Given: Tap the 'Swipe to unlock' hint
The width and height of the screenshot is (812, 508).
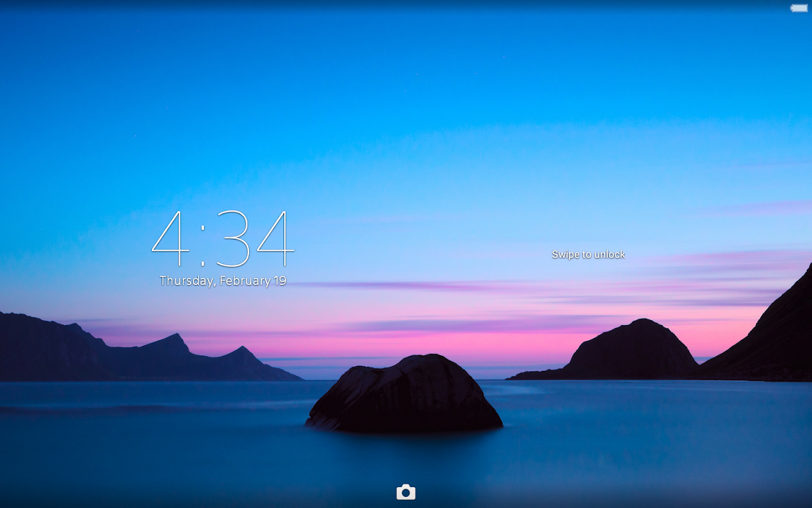Looking at the screenshot, I should [x=588, y=255].
